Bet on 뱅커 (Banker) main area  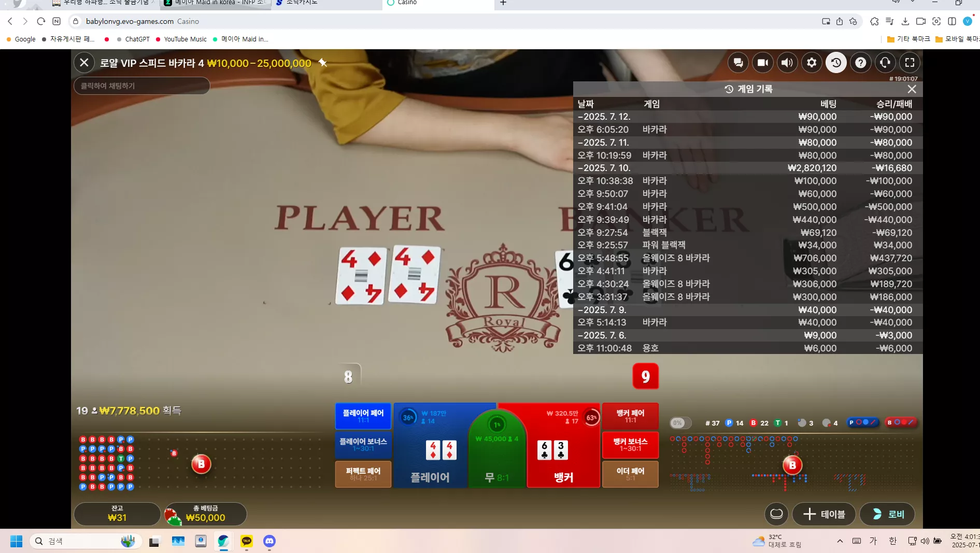click(563, 446)
